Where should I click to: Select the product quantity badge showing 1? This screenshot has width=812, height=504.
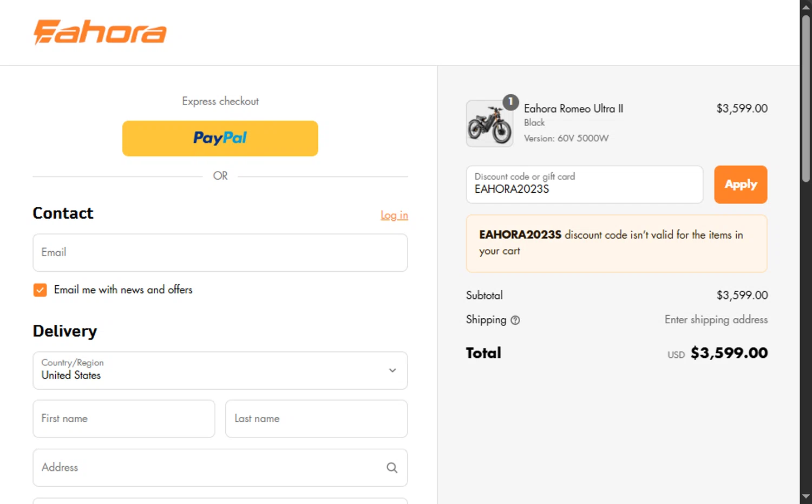(x=510, y=102)
